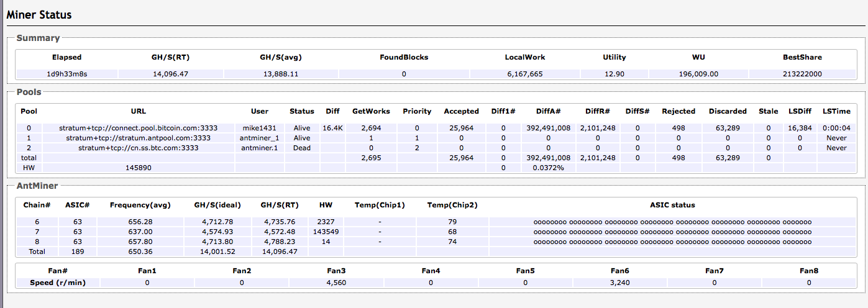Screen dimensions: 868x308
Task: Select chain 8 frequency 657.80
Action: coord(140,242)
